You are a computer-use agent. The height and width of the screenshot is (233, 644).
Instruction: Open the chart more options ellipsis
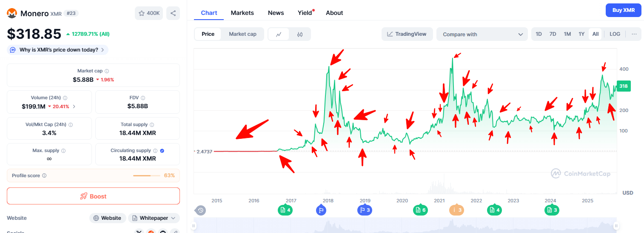(x=634, y=34)
